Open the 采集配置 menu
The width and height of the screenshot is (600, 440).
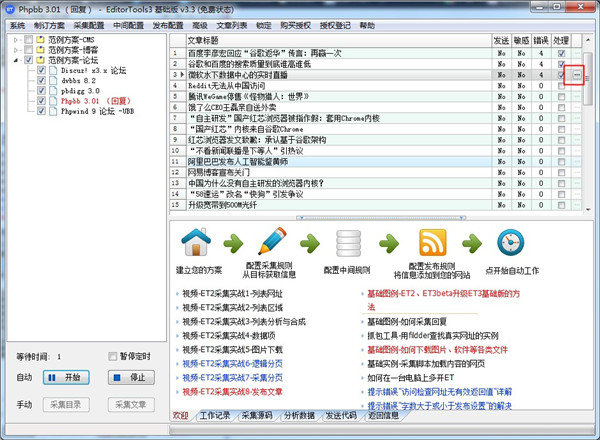(x=91, y=25)
